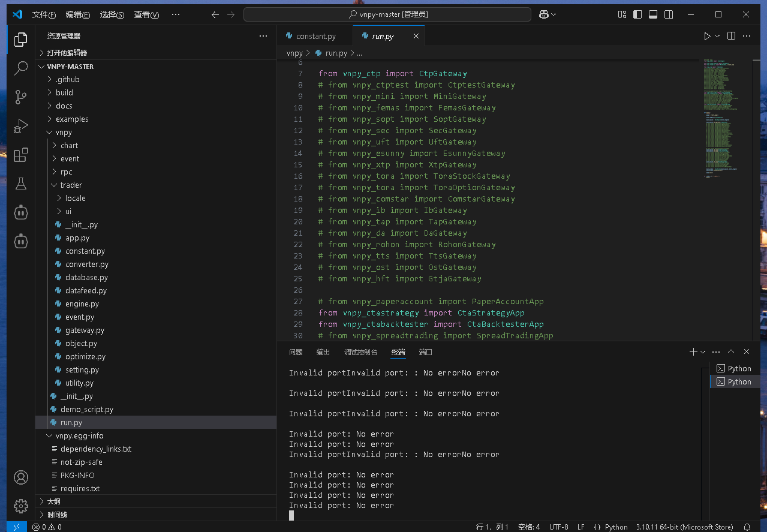
Task: Maximize the panel with the up chevron
Action: point(731,352)
